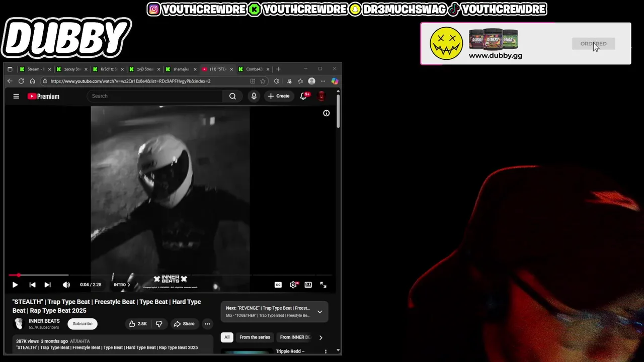
Task: Open YouTube notifications bell
Action: [x=303, y=96]
